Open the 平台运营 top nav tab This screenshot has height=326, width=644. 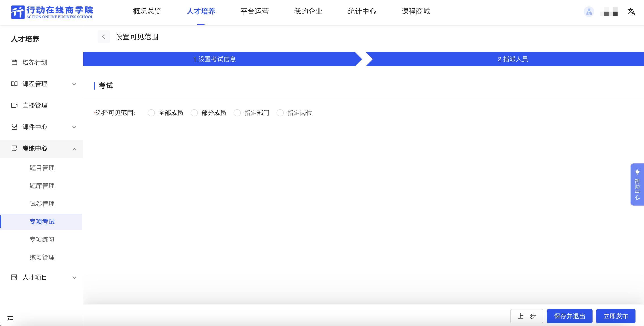254,11
